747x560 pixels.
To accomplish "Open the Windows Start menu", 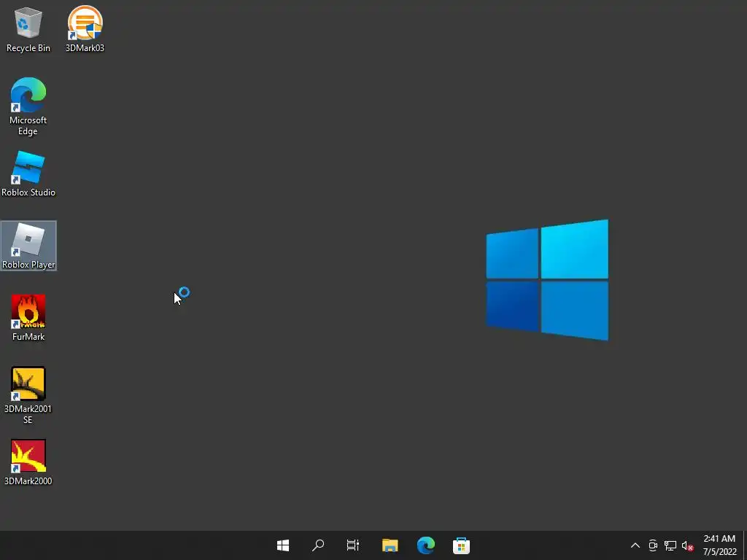I will point(283,545).
